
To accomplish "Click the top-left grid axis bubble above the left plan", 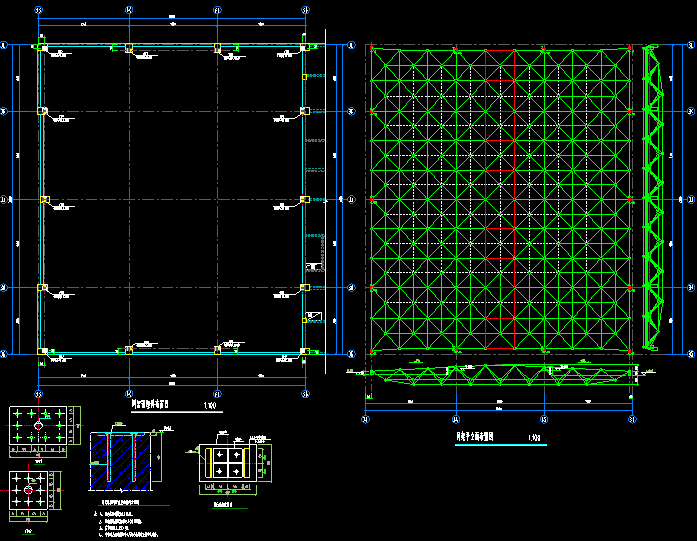I will coord(39,10).
